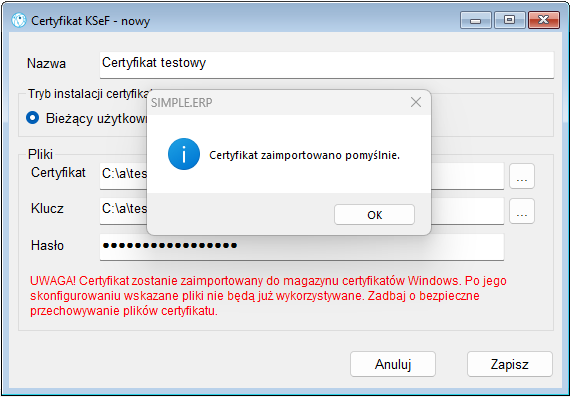Confirm the import message with OK
Viewport: 570px width, 397px height.
374,215
